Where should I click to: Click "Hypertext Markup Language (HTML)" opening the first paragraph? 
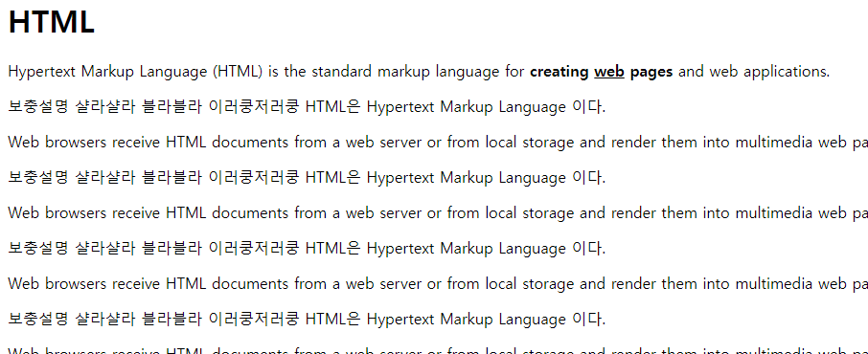pyautogui.click(x=136, y=72)
